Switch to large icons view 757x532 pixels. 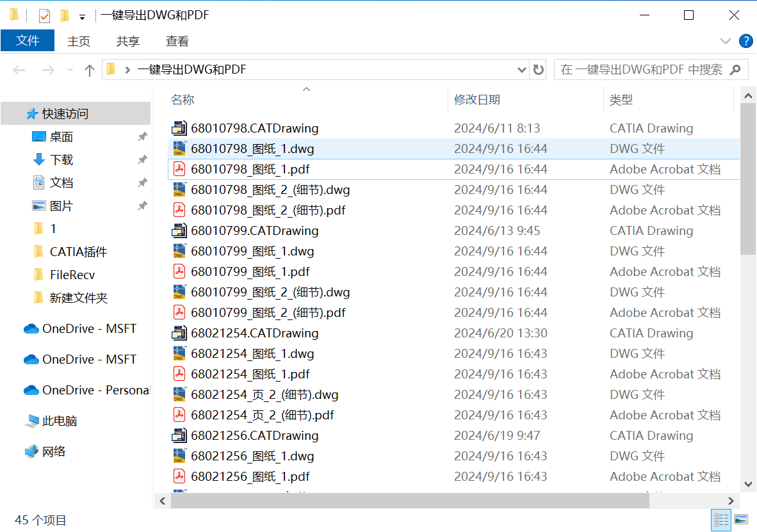tap(741, 519)
